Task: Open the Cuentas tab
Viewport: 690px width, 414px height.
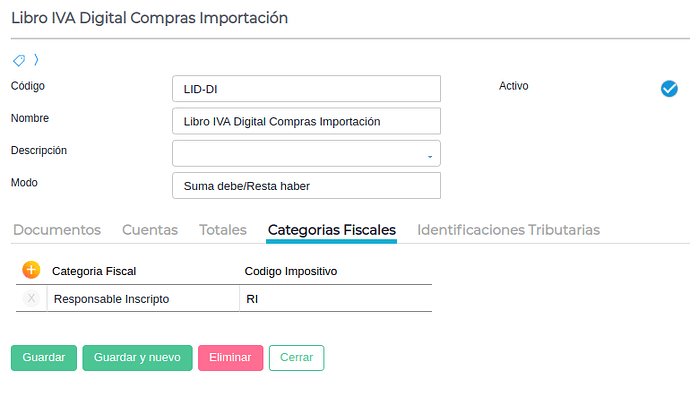Action: pos(150,230)
